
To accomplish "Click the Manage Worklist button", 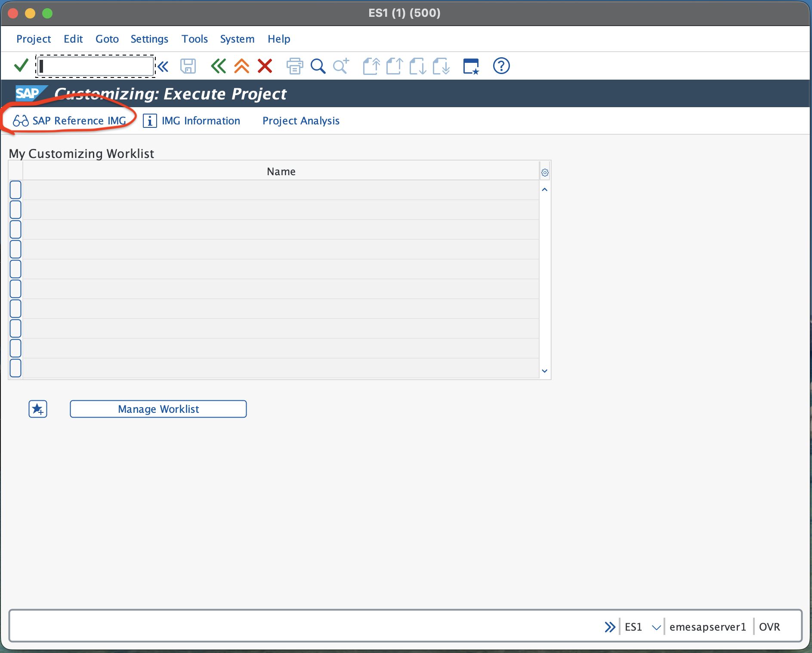I will pos(158,409).
